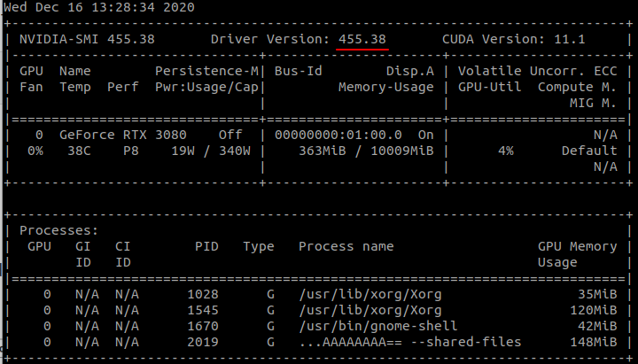Image resolution: width=638 pixels, height=364 pixels.
Task: Select PID 1028
Action: (x=203, y=294)
